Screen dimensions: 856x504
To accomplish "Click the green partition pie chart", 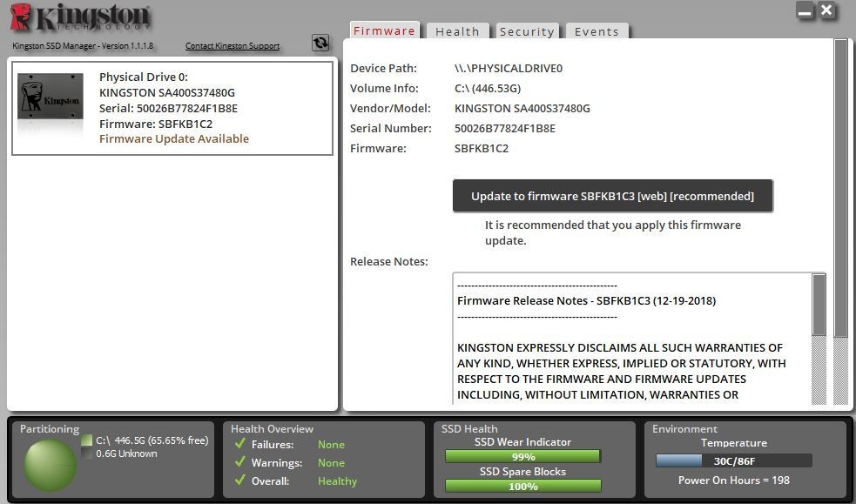I will (x=51, y=466).
